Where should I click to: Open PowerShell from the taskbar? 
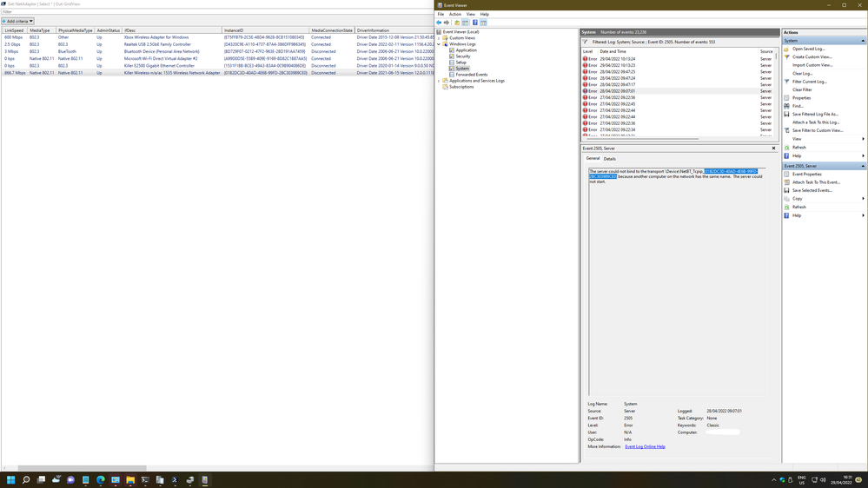175,479
